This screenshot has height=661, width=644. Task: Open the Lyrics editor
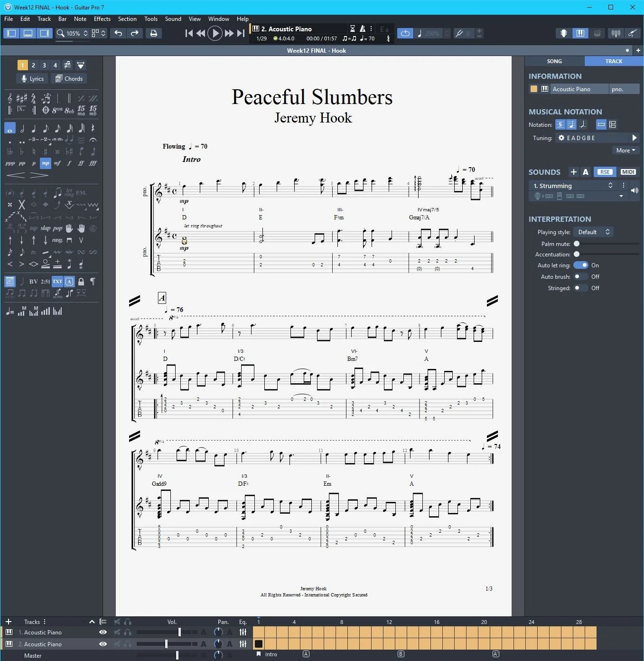pyautogui.click(x=32, y=79)
